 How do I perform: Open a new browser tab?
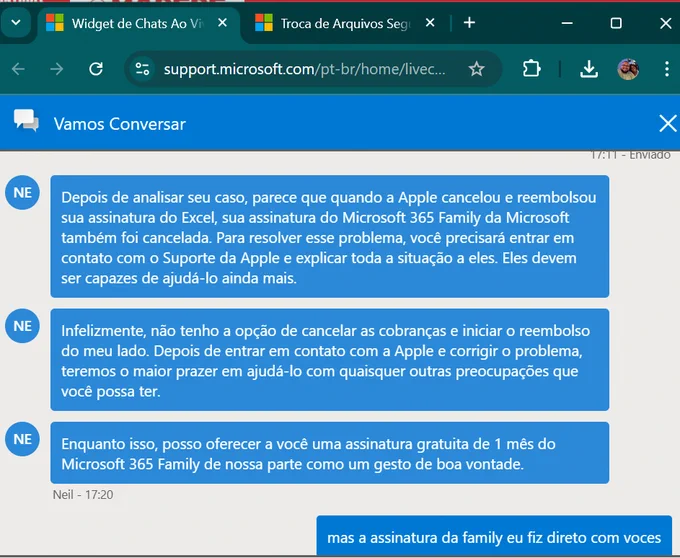(469, 23)
